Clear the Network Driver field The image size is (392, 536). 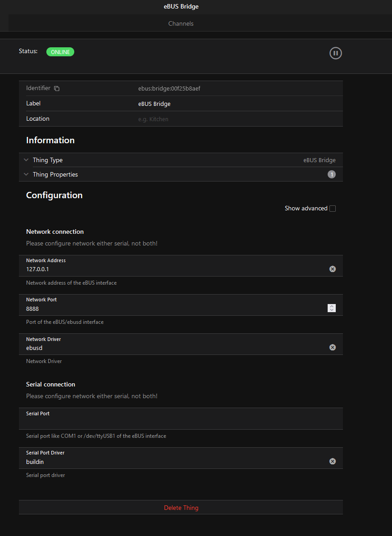click(332, 347)
